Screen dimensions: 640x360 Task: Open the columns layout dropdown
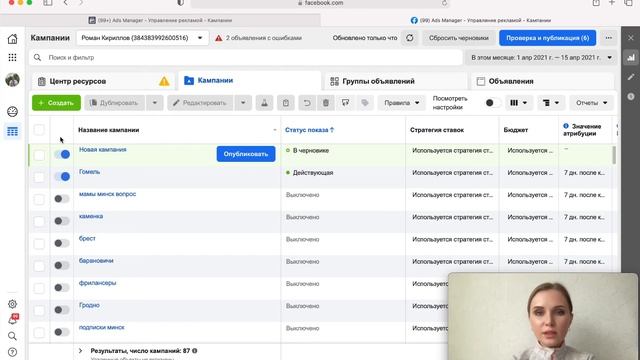[518, 103]
